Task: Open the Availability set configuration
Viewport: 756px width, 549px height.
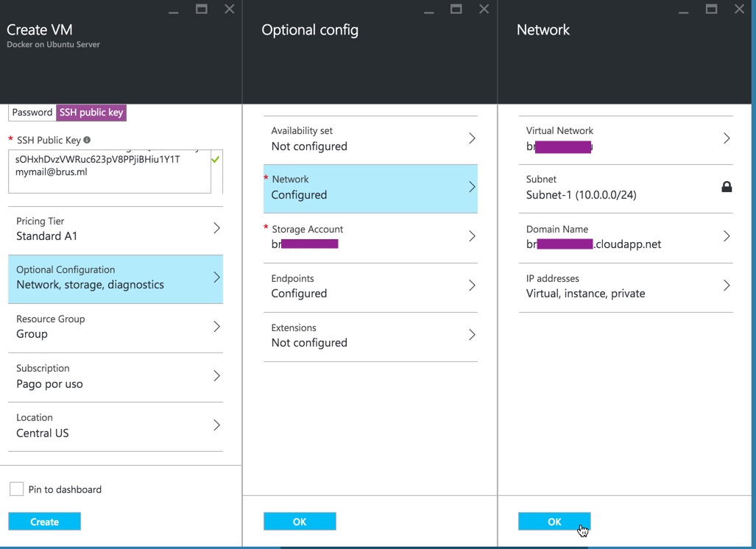Action: point(370,139)
